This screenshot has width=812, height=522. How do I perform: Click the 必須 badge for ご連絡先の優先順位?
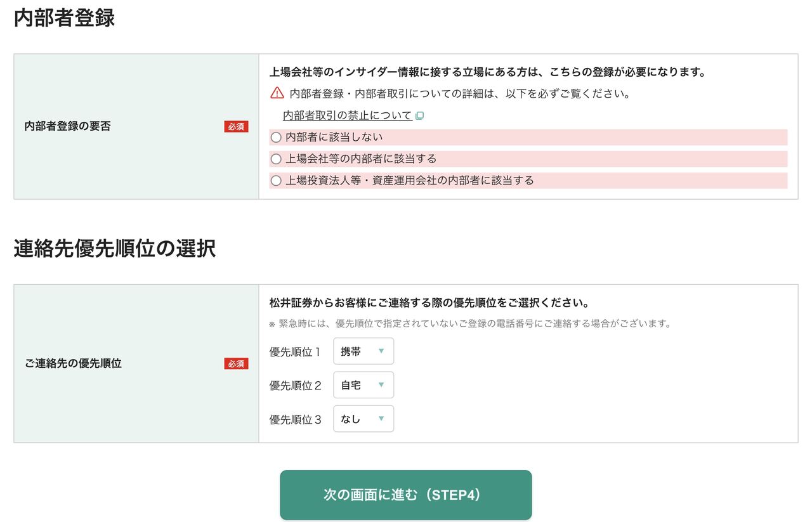click(x=236, y=364)
